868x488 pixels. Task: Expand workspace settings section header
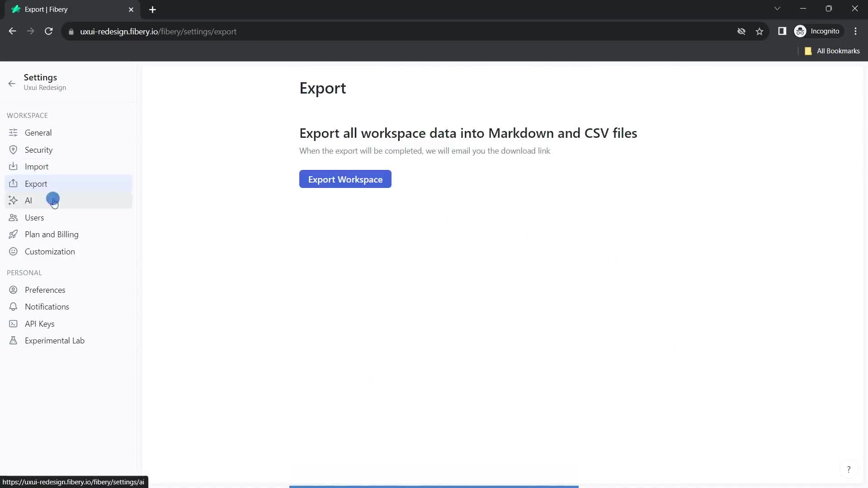(27, 115)
